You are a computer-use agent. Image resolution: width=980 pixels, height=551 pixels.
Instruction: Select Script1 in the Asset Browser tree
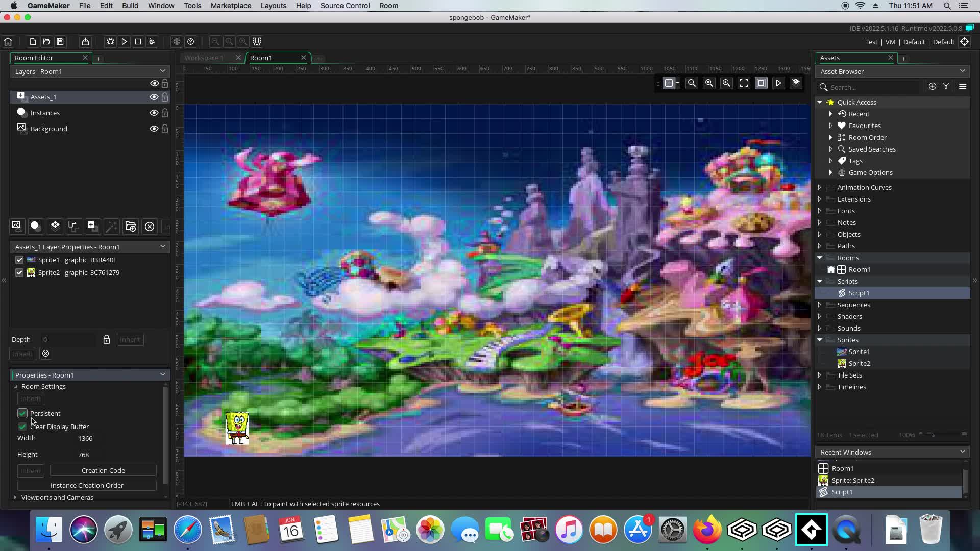[859, 293]
